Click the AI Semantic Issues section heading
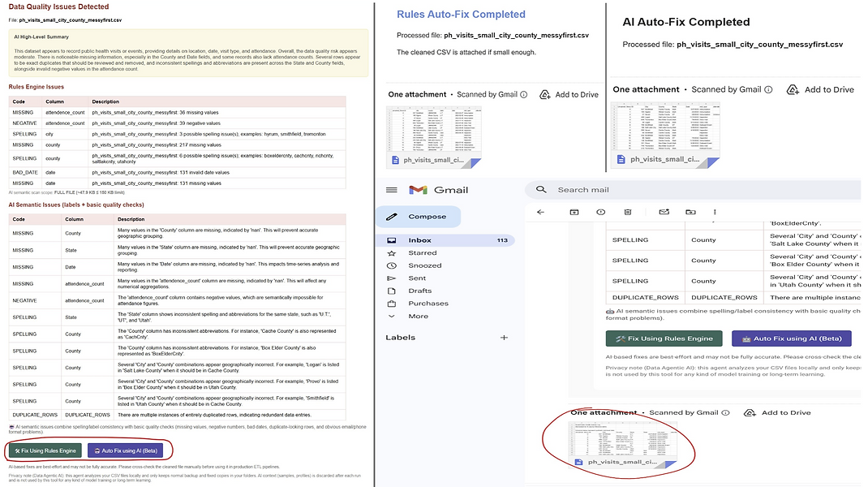This screenshot has height=487, width=868. (x=75, y=205)
